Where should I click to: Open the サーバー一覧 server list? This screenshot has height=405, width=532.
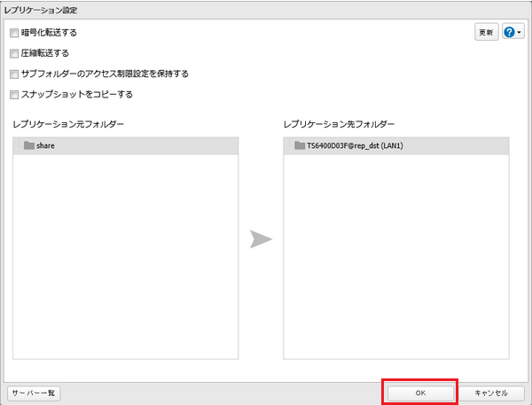tap(34, 393)
